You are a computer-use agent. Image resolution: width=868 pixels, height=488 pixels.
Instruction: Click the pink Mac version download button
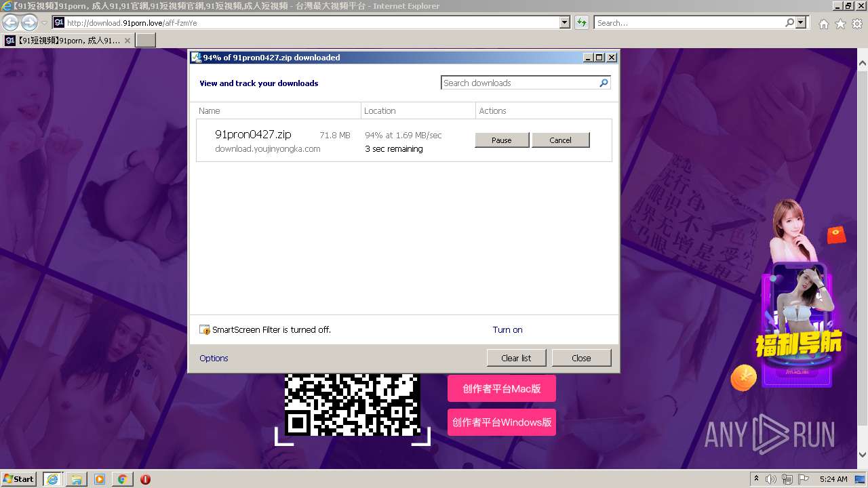pyautogui.click(x=502, y=388)
